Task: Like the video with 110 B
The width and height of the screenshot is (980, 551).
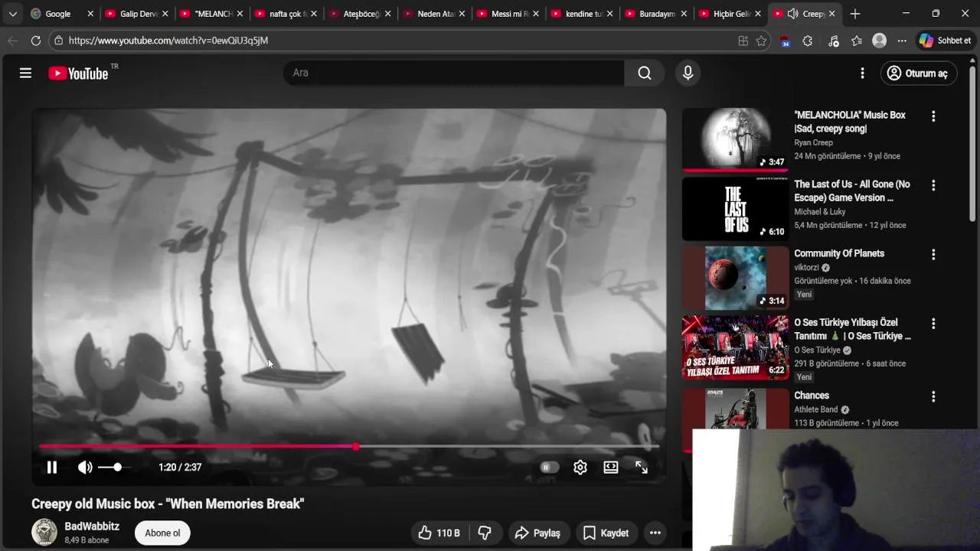Action: pyautogui.click(x=439, y=533)
